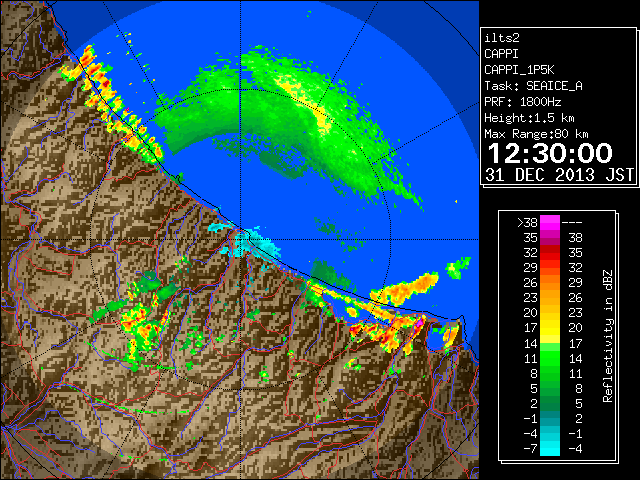640x480 pixels.
Task: Click the "Max Range:80 km" text
Action: coord(536,134)
